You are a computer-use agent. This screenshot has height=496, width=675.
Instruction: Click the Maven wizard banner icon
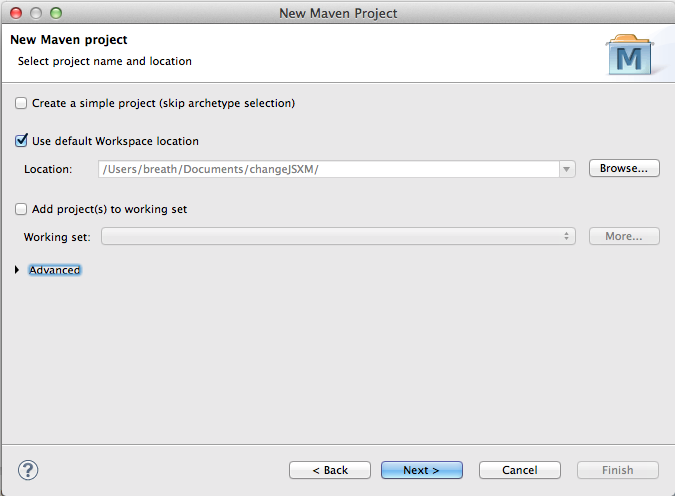[x=630, y=56]
